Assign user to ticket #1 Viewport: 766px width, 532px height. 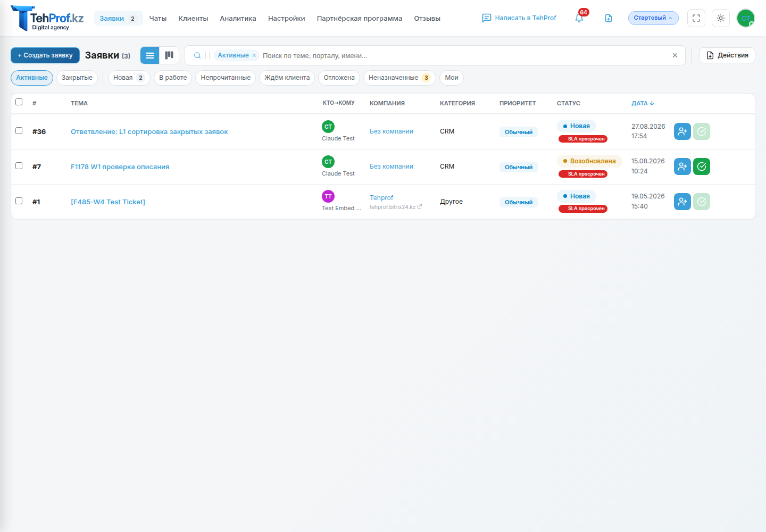pos(682,202)
